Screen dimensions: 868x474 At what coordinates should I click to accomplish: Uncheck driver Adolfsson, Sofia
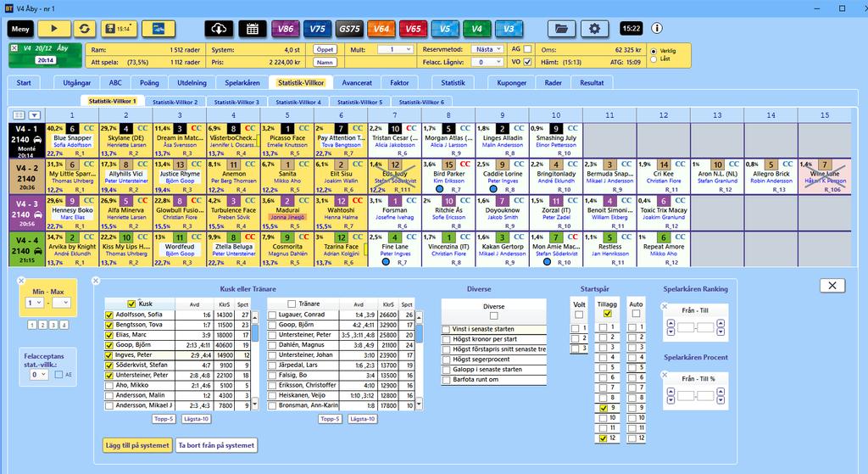pyautogui.click(x=109, y=315)
